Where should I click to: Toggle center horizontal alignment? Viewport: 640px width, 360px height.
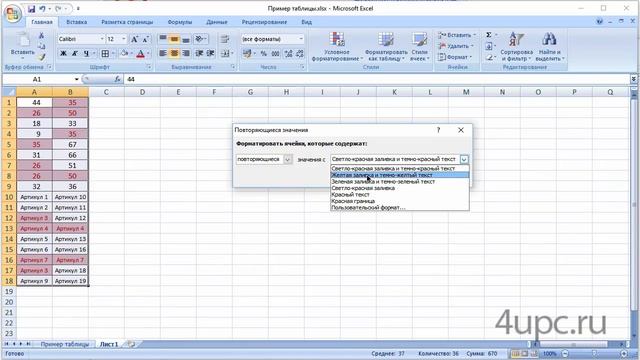click(174, 53)
